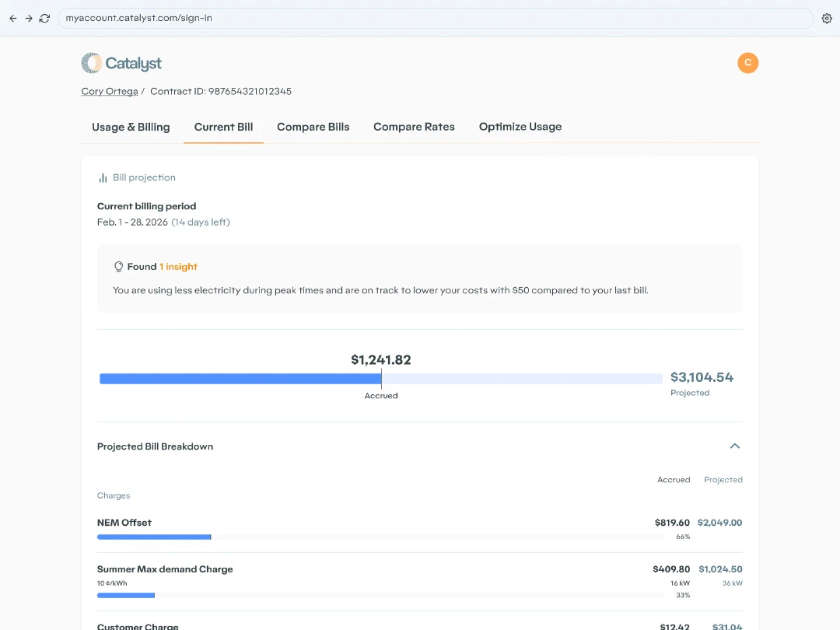Image resolution: width=840 pixels, height=630 pixels.
Task: Select the Current Bill tab
Action: [223, 127]
